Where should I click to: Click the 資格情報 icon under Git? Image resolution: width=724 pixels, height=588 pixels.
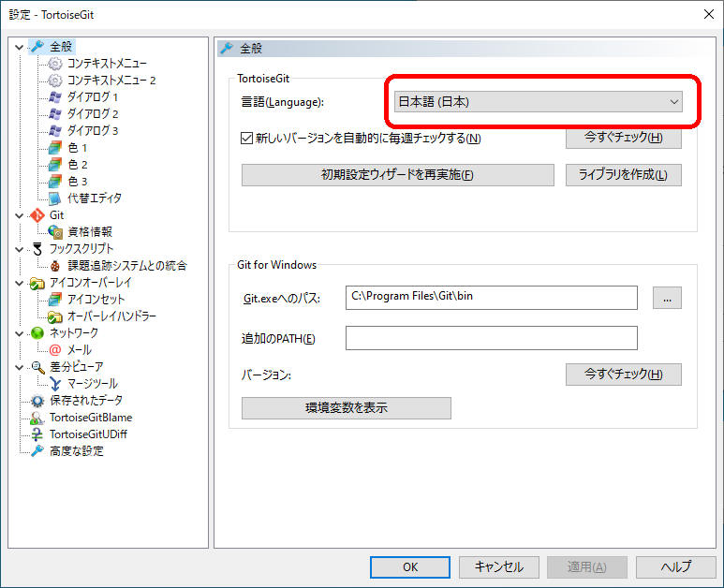[55, 232]
